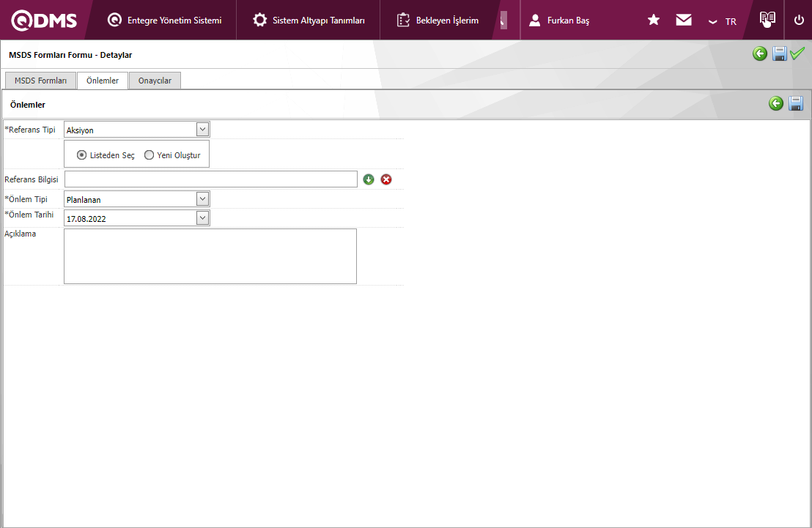The width and height of the screenshot is (812, 528).
Task: Select the Önlemler tab
Action: click(x=103, y=81)
